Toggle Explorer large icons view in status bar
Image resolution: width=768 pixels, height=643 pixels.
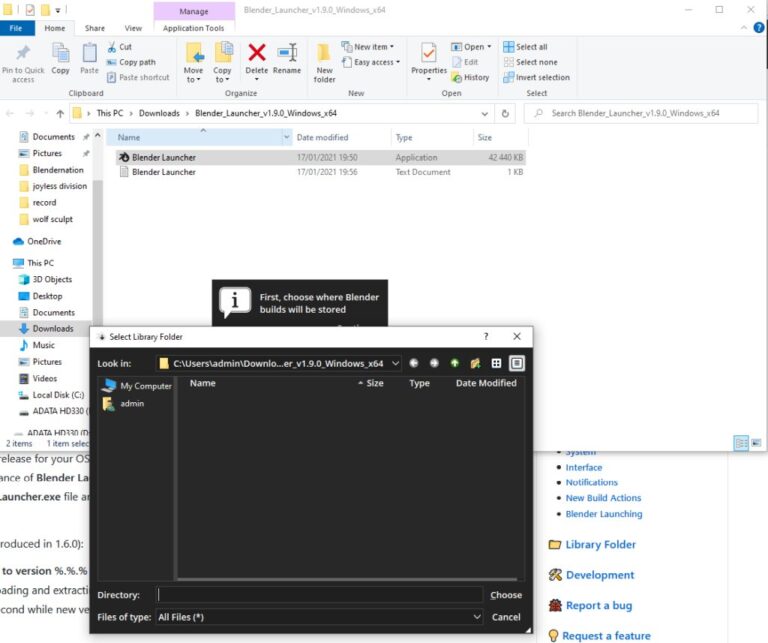tap(755, 442)
